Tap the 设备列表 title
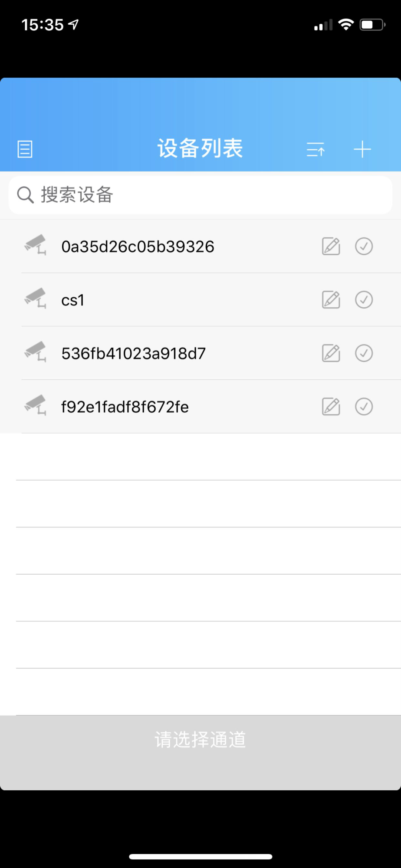The width and height of the screenshot is (401, 868). point(200,148)
